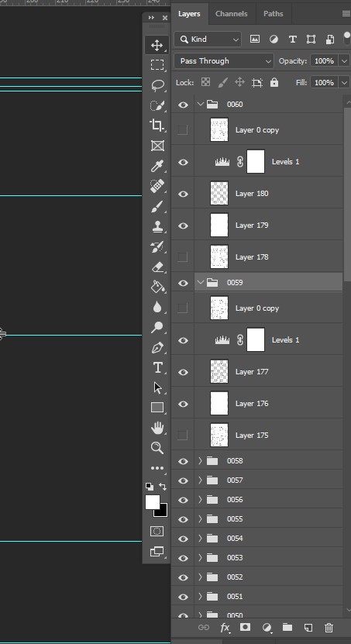Viewport: 351px width, 644px height.
Task: Select the Eraser tool
Action: (157, 267)
